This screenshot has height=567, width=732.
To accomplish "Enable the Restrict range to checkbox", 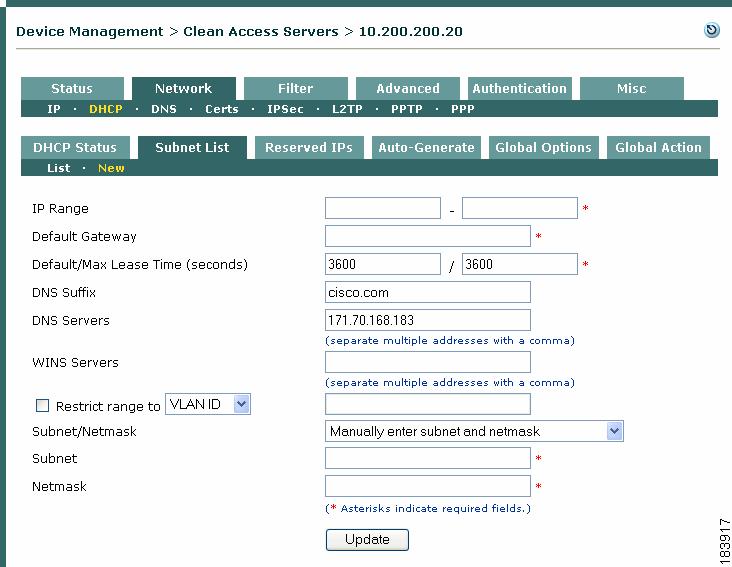I will [x=42, y=406].
